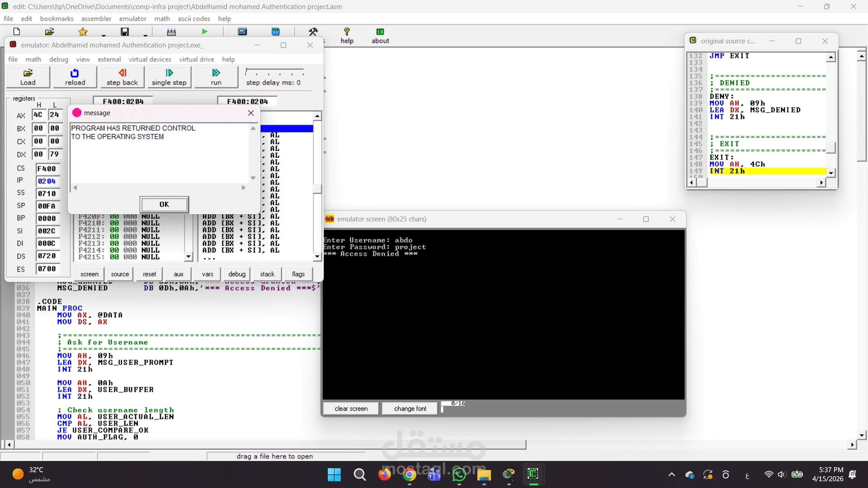868x488 pixels.
Task: Click the options hammer tools icon
Action: (313, 32)
